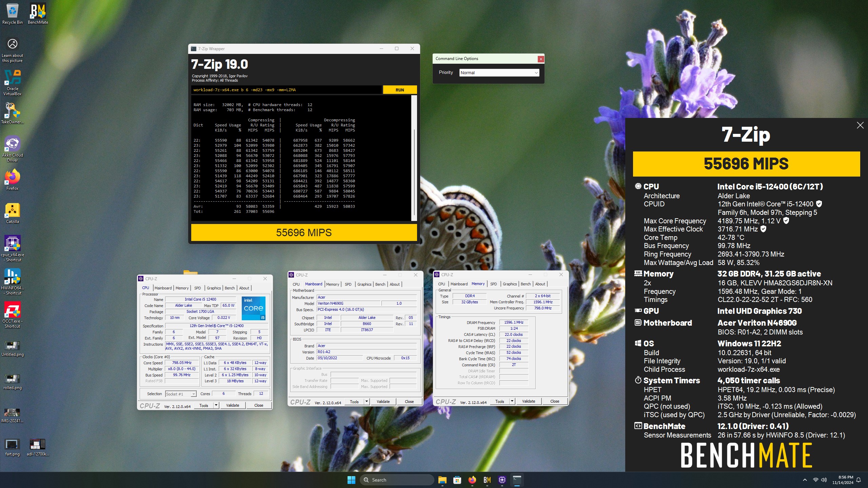Open the CPU tab in right CPU-Z window
868x488 pixels.
click(441, 284)
